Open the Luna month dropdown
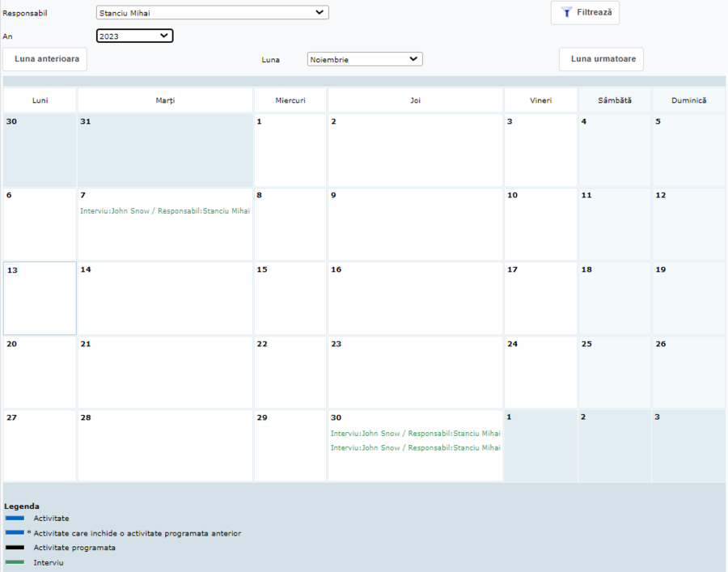Screen dimensions: 728x572 coord(365,59)
